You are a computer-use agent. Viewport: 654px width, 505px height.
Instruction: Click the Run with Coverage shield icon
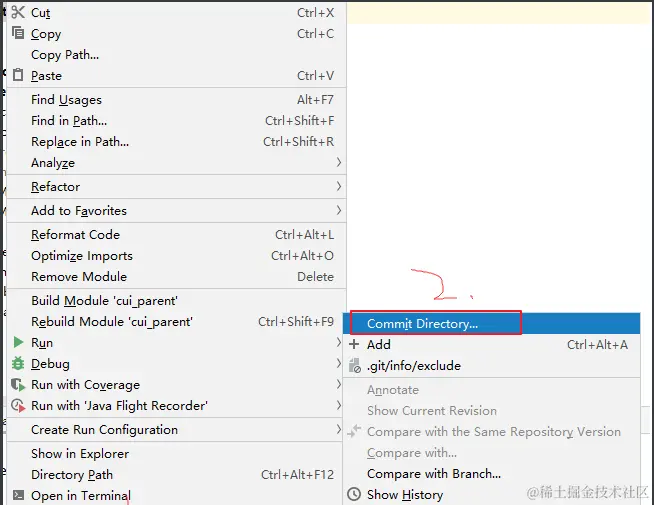tap(18, 384)
